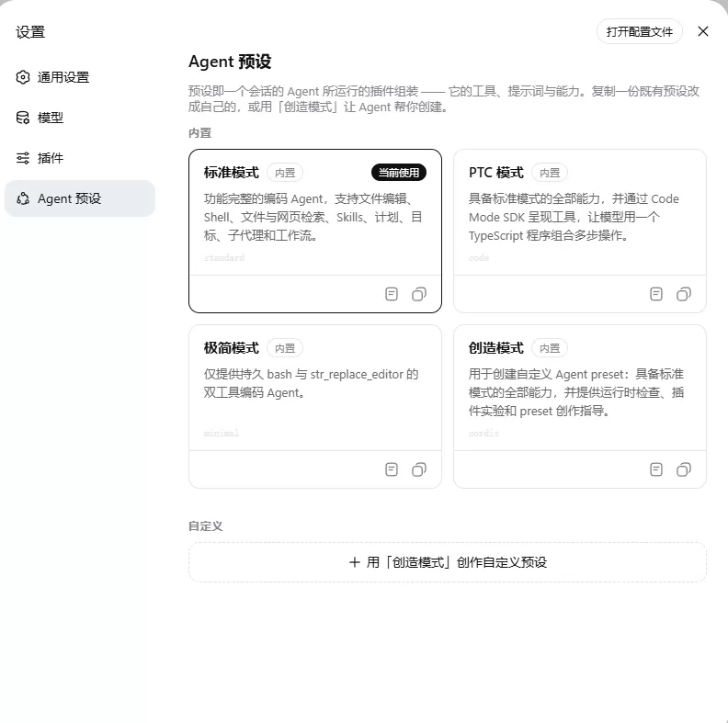Screen dimensions: 728x723
Task: Click the 内置 tag beside PTC 模式
Action: pos(550,173)
